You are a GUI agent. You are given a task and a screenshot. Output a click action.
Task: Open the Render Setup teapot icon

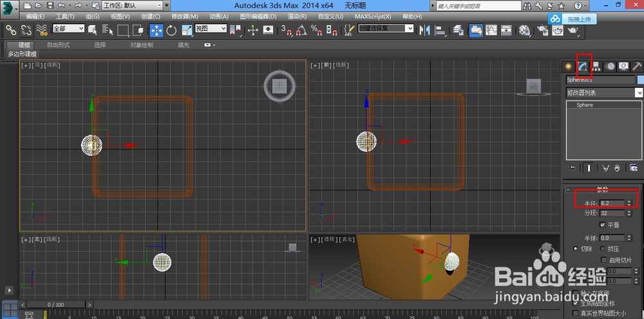(542, 30)
